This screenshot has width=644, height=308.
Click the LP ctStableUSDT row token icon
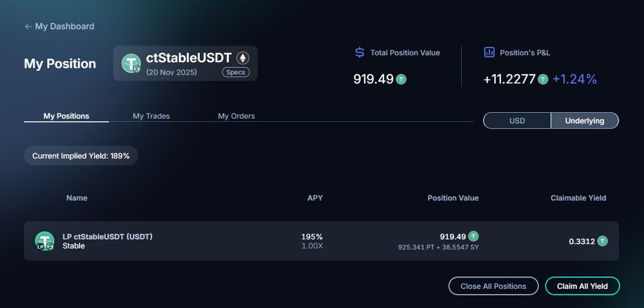tap(45, 241)
